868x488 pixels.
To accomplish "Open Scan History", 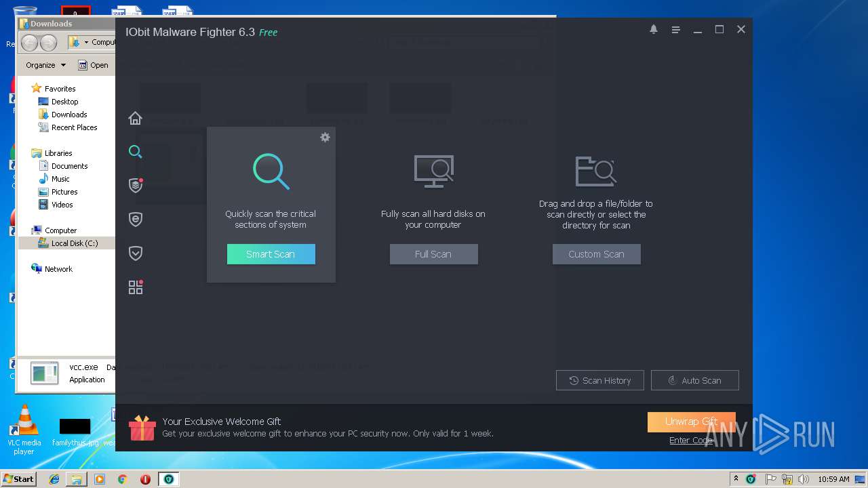I will (x=600, y=380).
